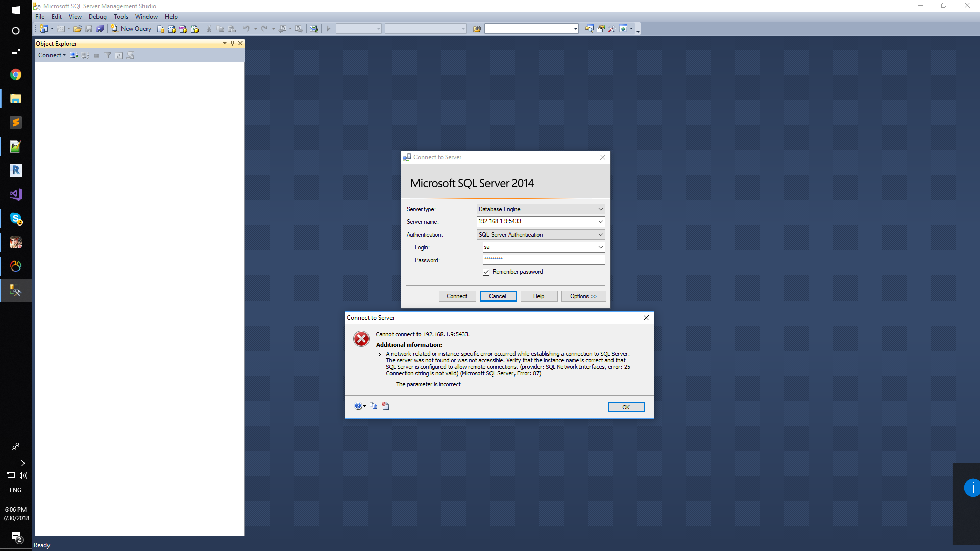This screenshot has width=980, height=551.
Task: Click the Activity Monitor toolbar icon
Action: [x=314, y=29]
